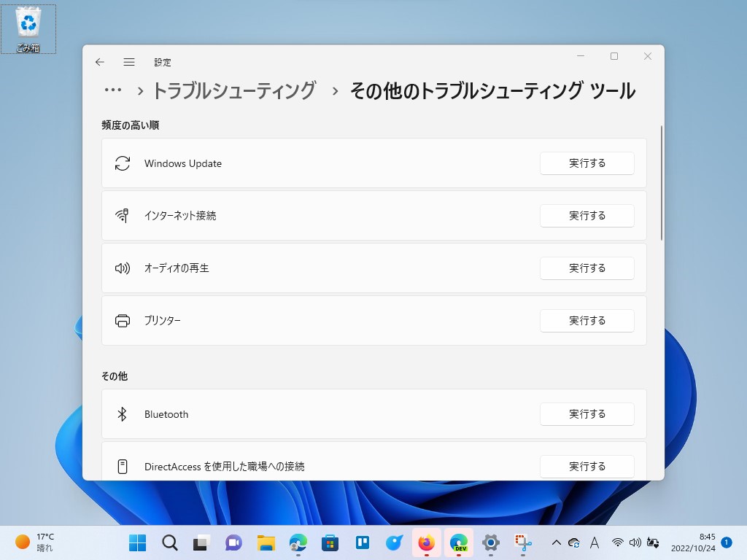
Task: Launch Firefox from the taskbar
Action: pos(425,542)
